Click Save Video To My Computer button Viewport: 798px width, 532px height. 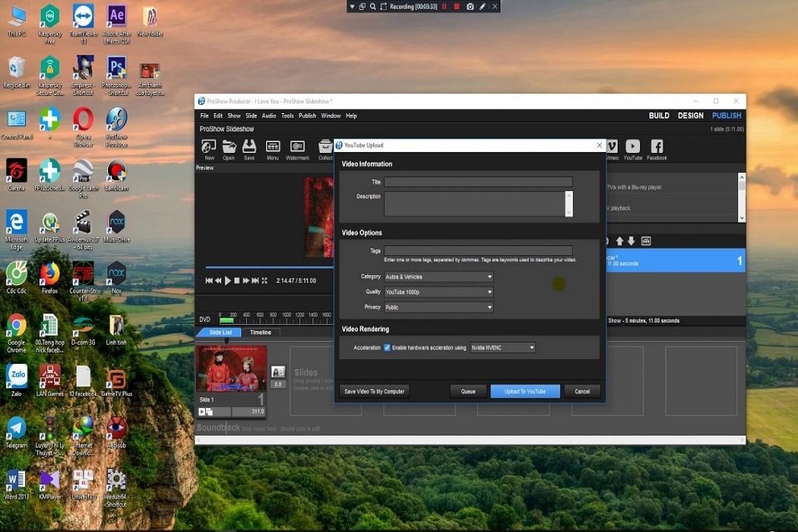(374, 392)
